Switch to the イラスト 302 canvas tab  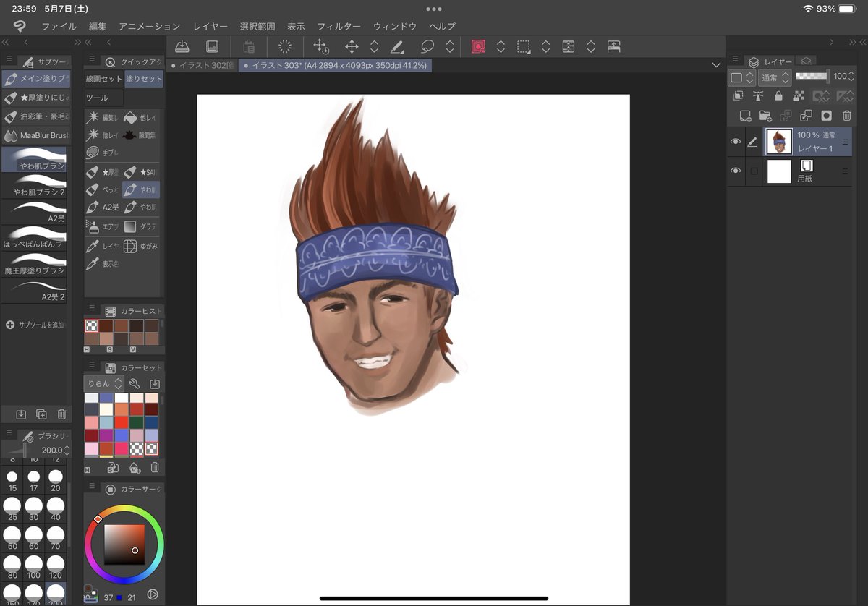point(203,65)
